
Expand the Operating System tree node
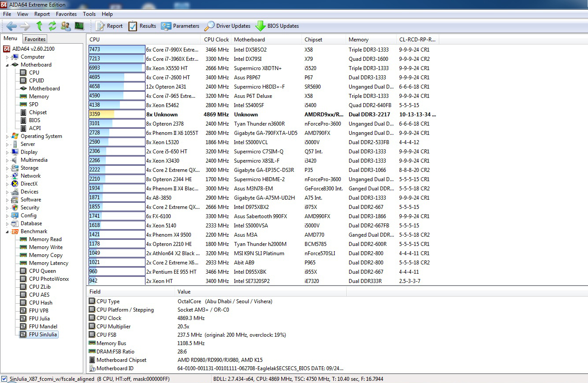point(7,137)
